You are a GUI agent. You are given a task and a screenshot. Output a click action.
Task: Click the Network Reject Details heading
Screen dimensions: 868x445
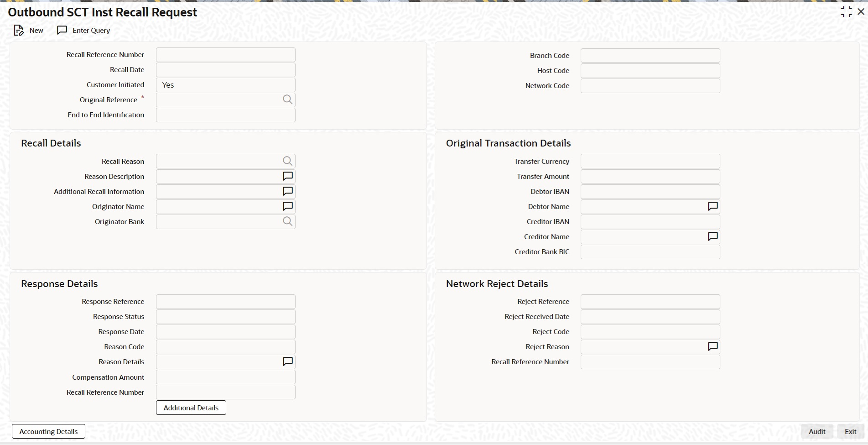click(x=497, y=283)
